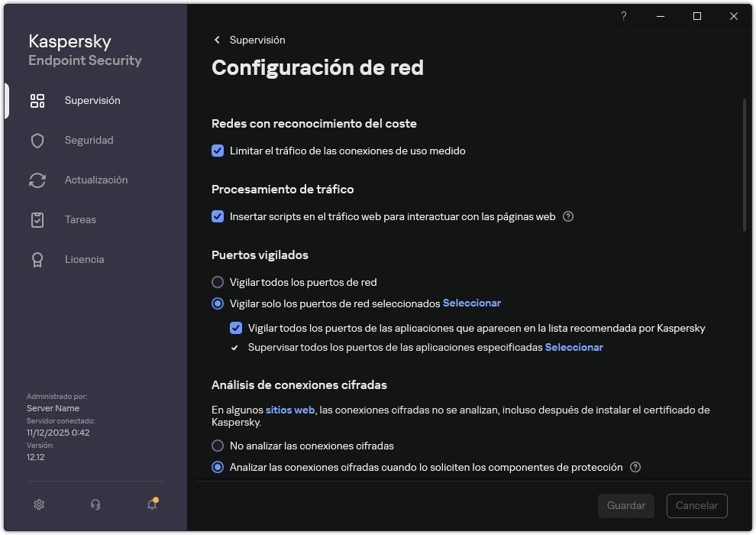Select monitoring all network ports
Screen dimensions: 756x535
[218, 282]
